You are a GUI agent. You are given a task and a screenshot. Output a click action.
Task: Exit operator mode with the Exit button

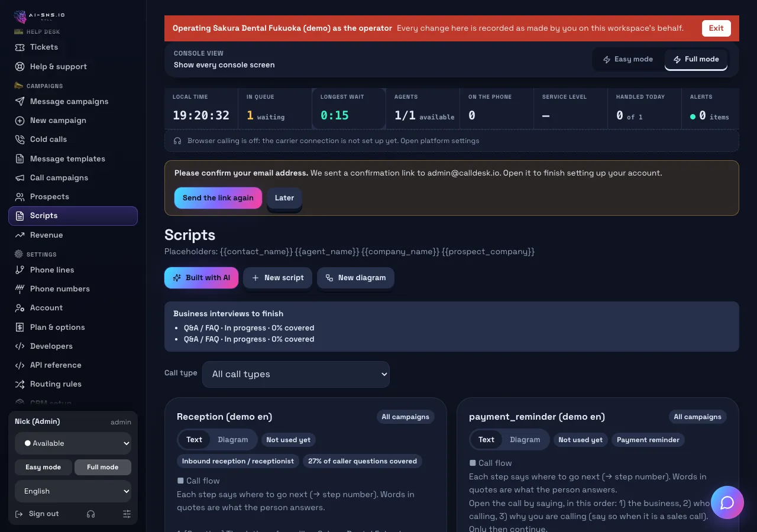tap(716, 28)
